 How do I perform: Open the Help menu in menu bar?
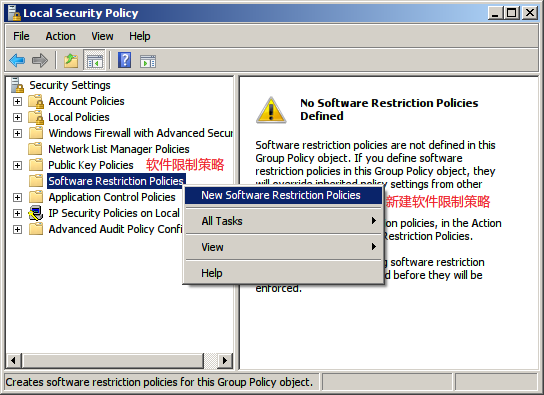139,36
